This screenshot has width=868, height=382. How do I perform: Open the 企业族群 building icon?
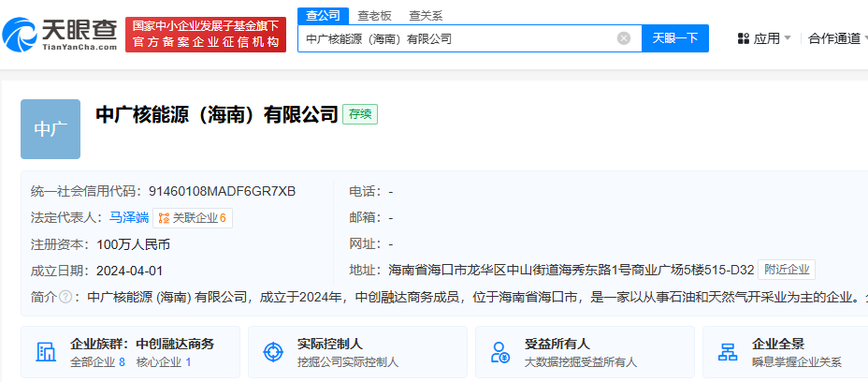tap(46, 352)
